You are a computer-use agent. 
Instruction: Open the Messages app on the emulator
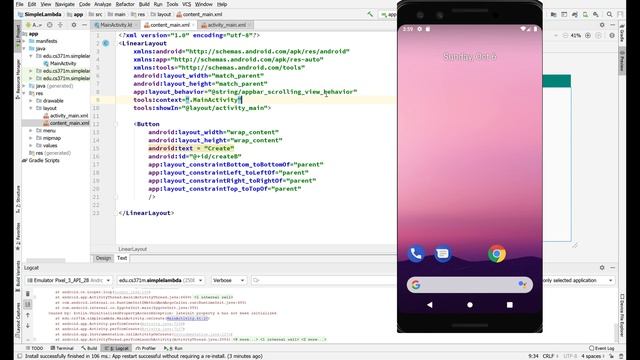click(442, 254)
